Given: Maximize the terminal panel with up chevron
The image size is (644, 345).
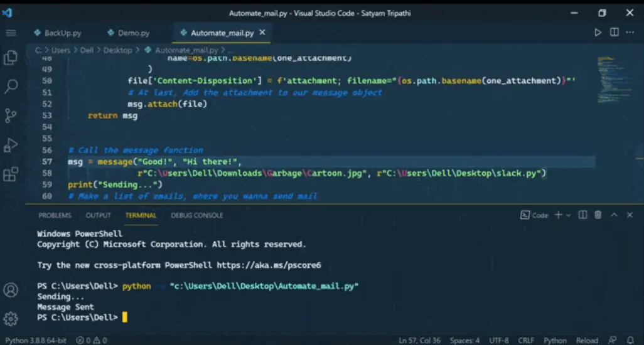Looking at the screenshot, I should pos(614,215).
